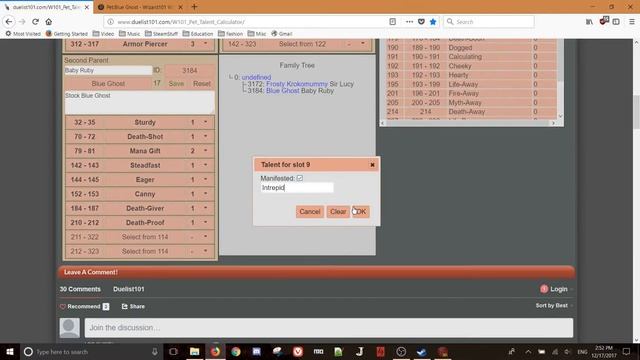Open page actions three-dot menu
Viewport: 640px width, 360px height.
(409, 22)
